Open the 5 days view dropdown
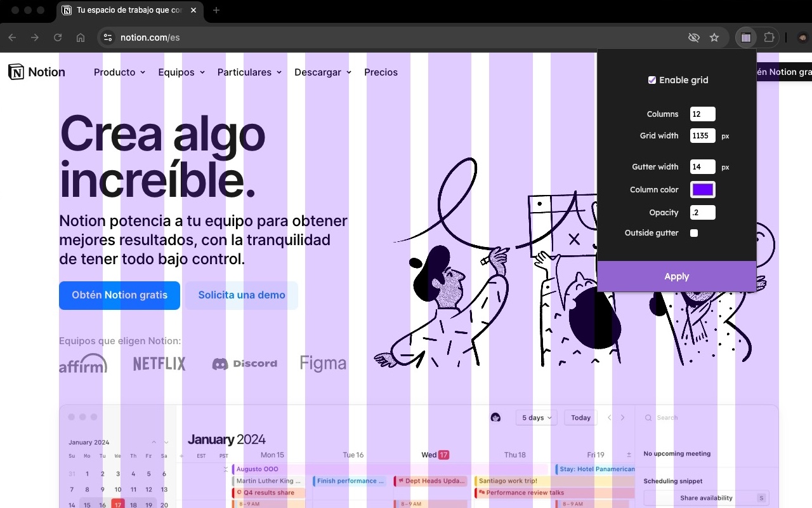Viewport: 812px width, 508px height. point(536,417)
